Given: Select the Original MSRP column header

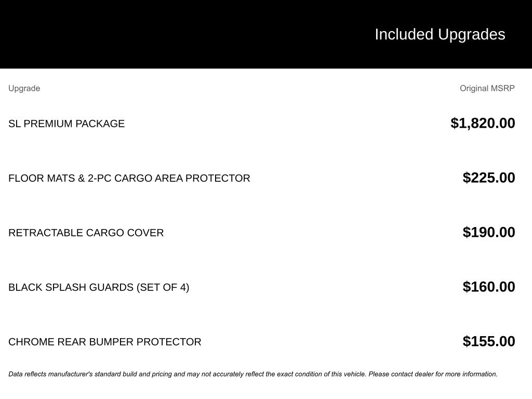Looking at the screenshot, I should point(487,88).
